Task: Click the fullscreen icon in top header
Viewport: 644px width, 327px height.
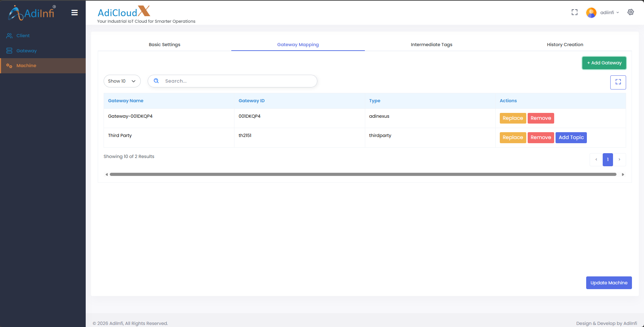Action: (x=574, y=12)
